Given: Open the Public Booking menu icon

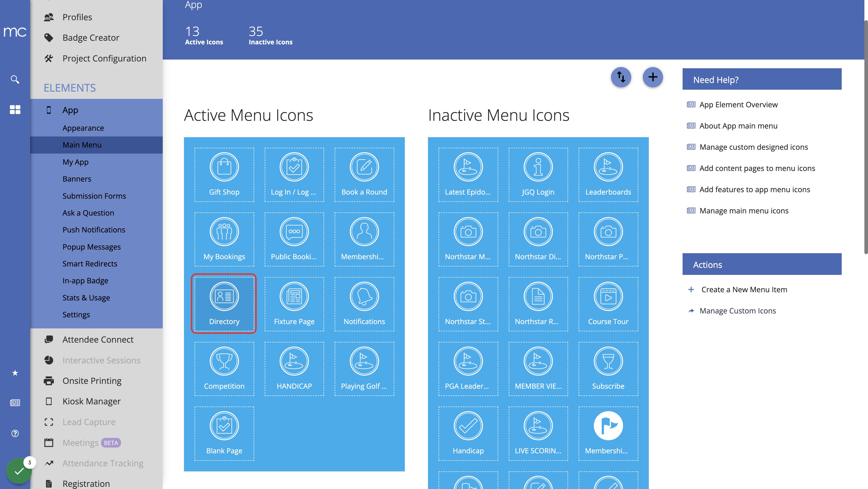Looking at the screenshot, I should pos(294,239).
